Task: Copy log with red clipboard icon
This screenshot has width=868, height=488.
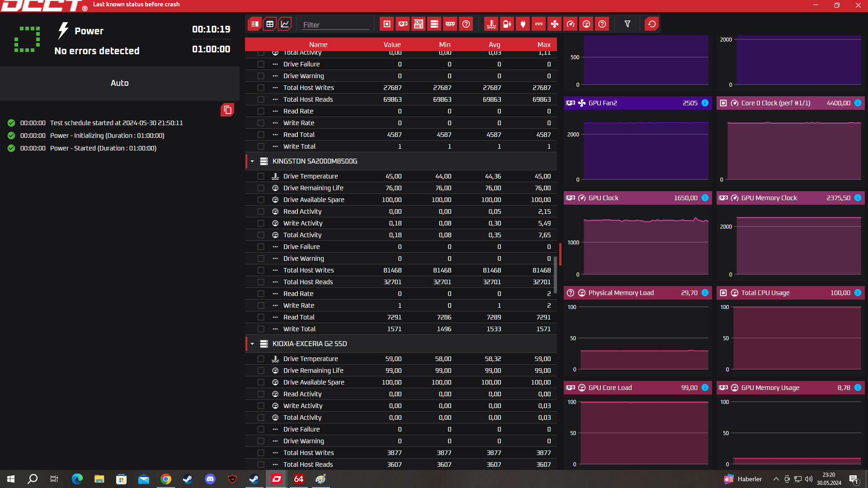Action: point(227,110)
